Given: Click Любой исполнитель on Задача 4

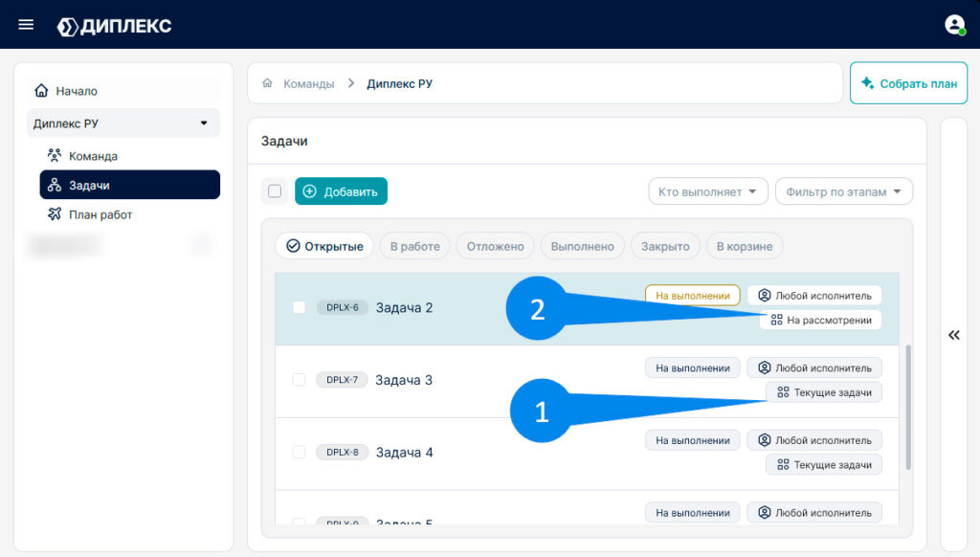Looking at the screenshot, I should [x=814, y=440].
